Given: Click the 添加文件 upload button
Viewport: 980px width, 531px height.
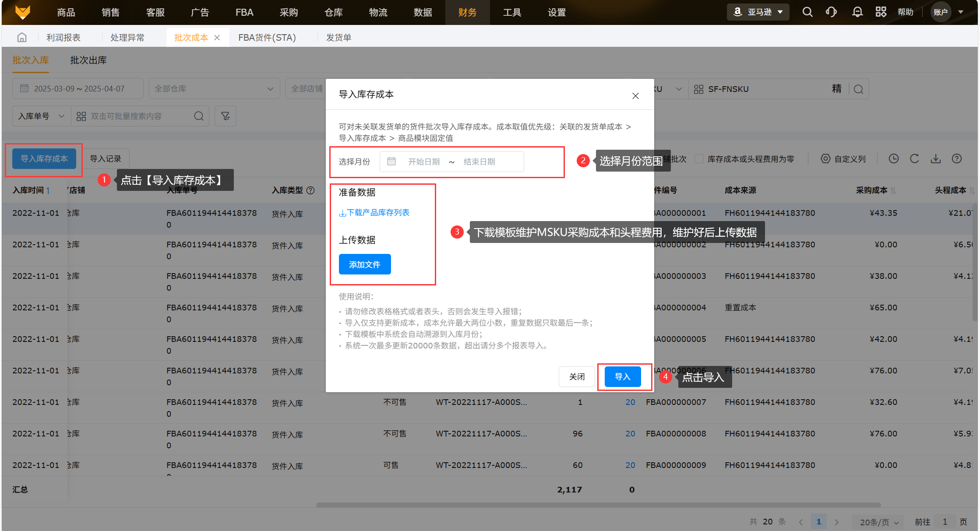Looking at the screenshot, I should pyautogui.click(x=364, y=264).
